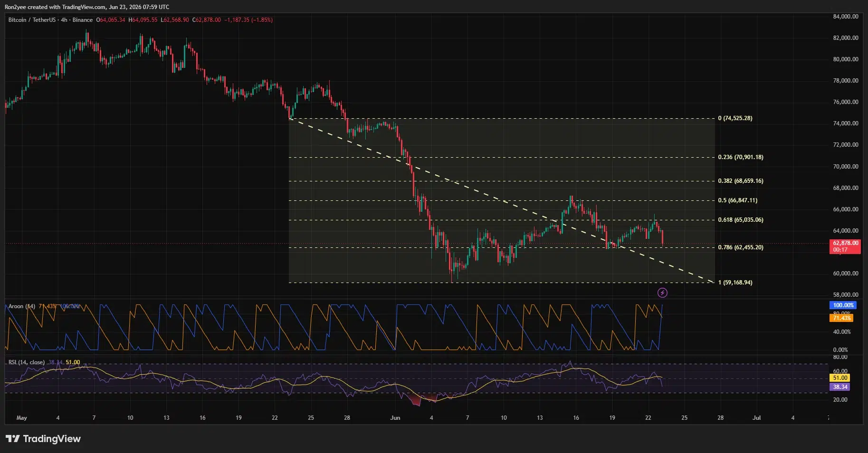The height and width of the screenshot is (453, 868).
Task: Click the Aroon Down value tag 100.00%
Action: [843, 305]
